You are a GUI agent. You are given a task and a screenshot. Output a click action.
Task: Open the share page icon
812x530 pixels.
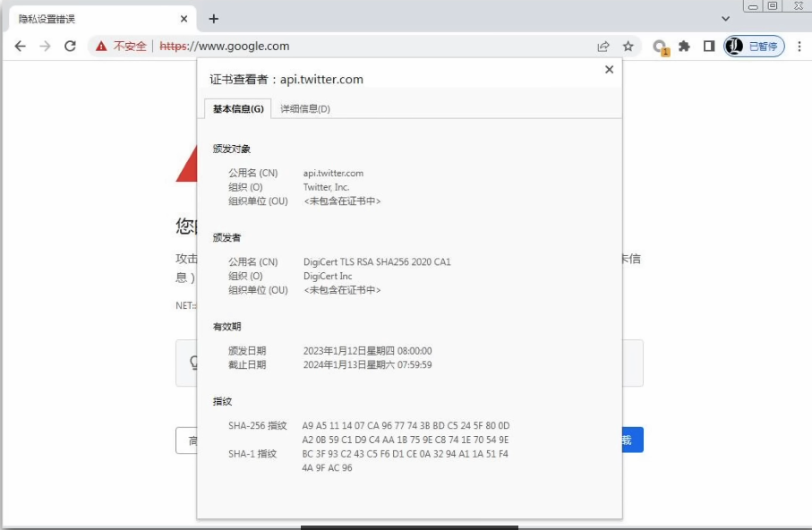[x=603, y=47]
